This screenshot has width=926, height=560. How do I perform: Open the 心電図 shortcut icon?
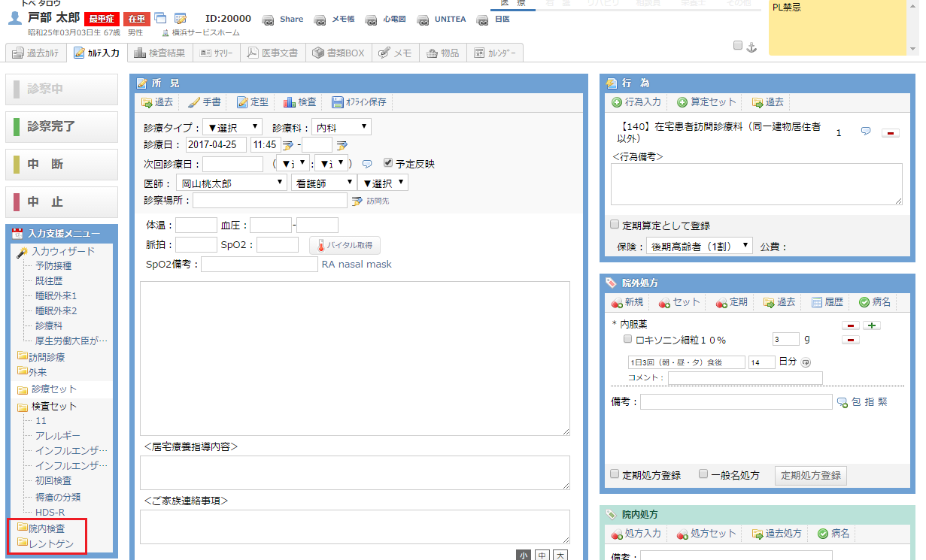point(372,20)
